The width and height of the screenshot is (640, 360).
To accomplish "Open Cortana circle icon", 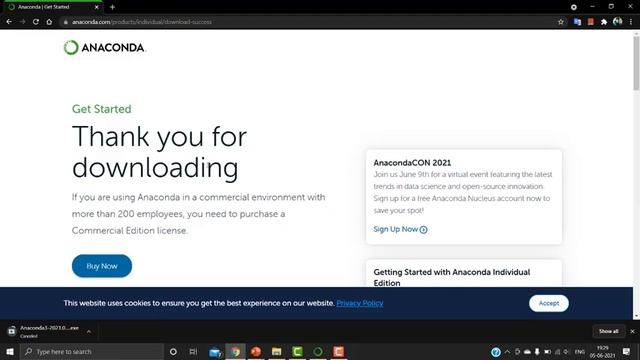I will [x=173, y=351].
